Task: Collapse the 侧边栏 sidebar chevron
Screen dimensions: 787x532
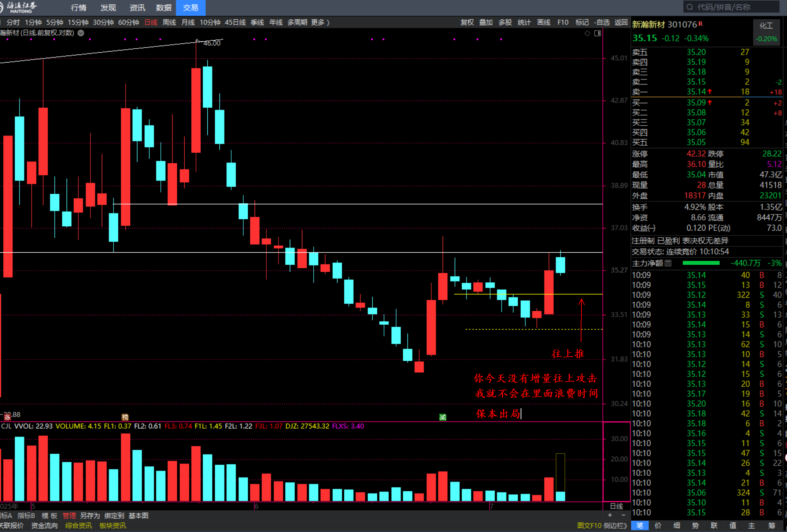Action: tap(625, 525)
